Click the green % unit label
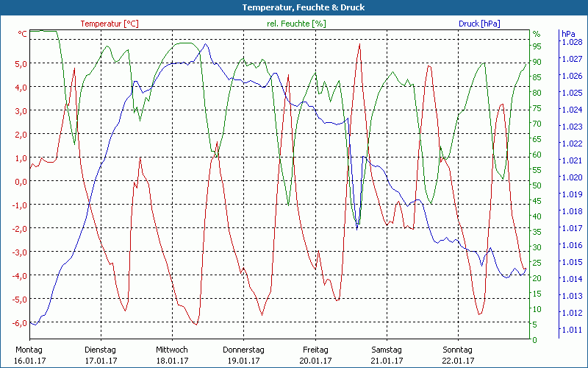This screenshot has width=588, height=368. coord(537,34)
